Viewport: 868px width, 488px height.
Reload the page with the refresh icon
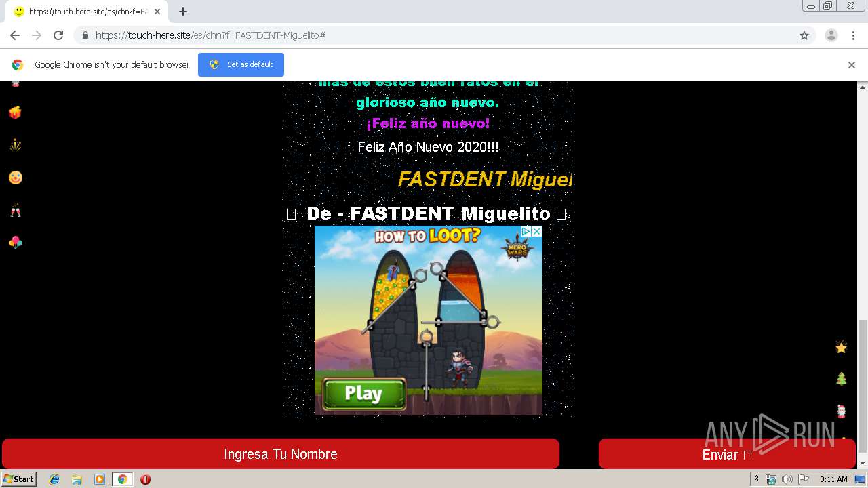(58, 35)
